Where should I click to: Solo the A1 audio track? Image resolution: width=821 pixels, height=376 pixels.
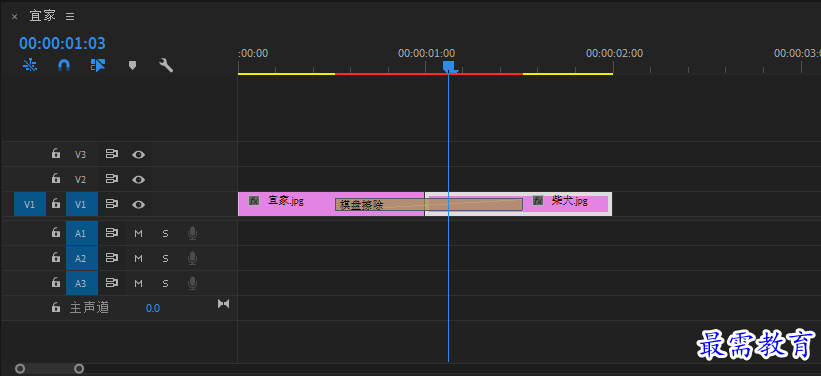[165, 234]
